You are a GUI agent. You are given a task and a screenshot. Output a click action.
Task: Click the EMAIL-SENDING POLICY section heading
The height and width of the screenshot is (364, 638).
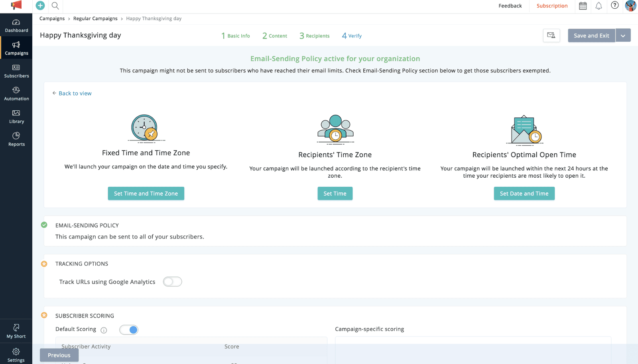click(x=87, y=225)
